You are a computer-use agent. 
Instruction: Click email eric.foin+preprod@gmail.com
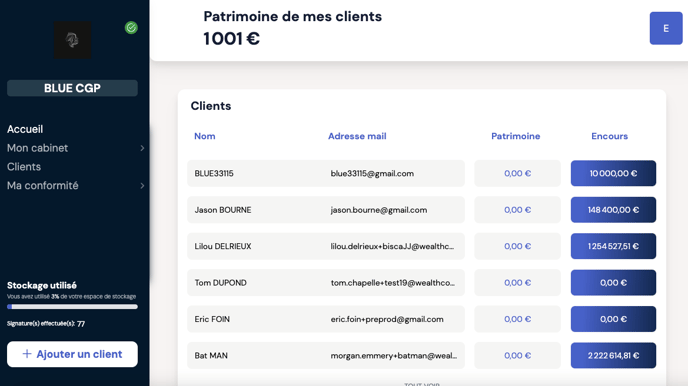click(387, 319)
